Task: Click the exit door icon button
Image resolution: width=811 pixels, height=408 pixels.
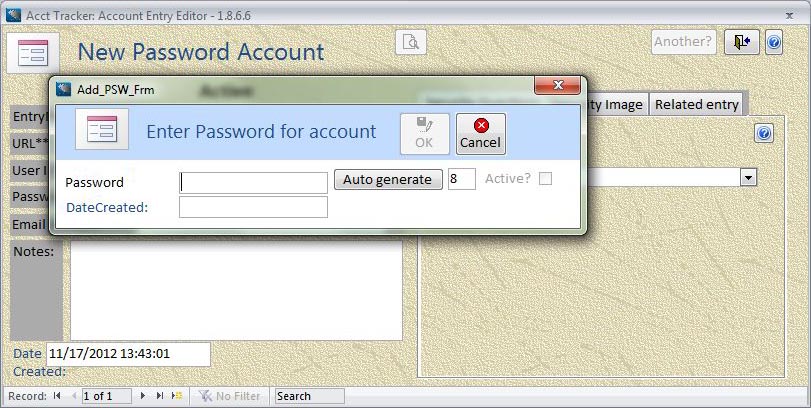Action: pos(741,42)
